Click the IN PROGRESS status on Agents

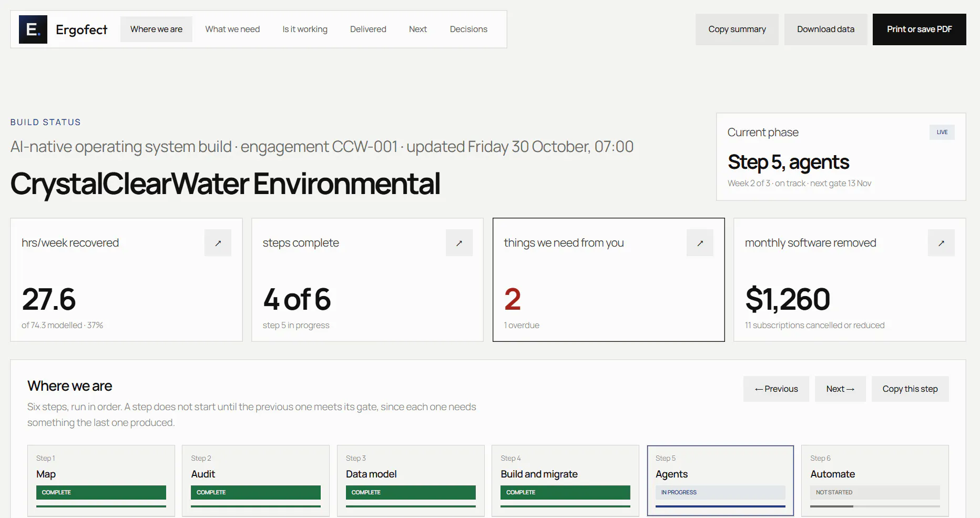tap(720, 492)
